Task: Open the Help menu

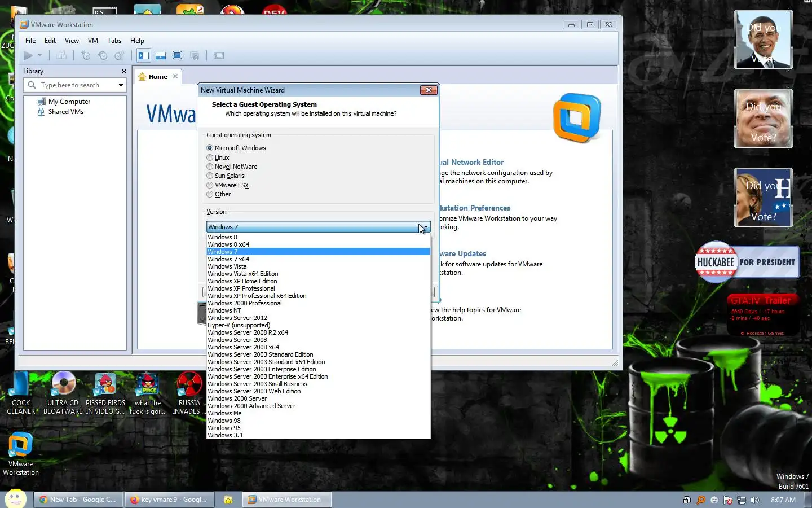Action: coord(137,41)
